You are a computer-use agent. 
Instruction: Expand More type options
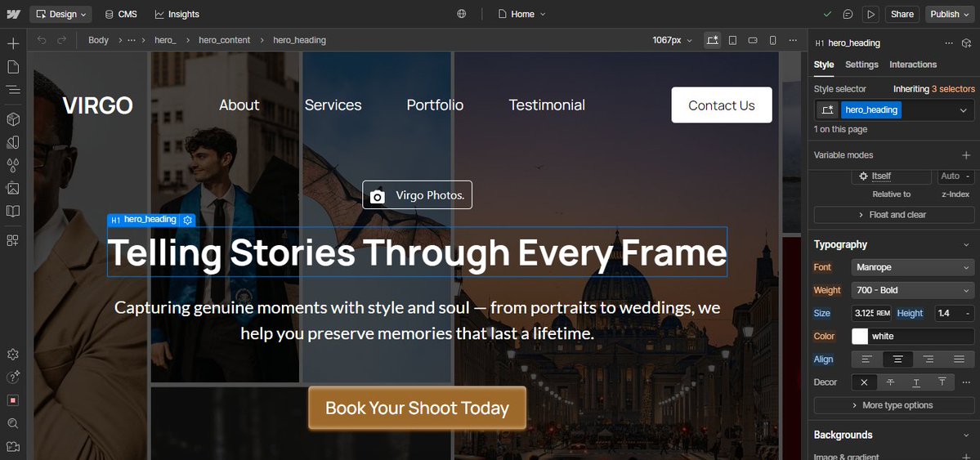pos(893,405)
